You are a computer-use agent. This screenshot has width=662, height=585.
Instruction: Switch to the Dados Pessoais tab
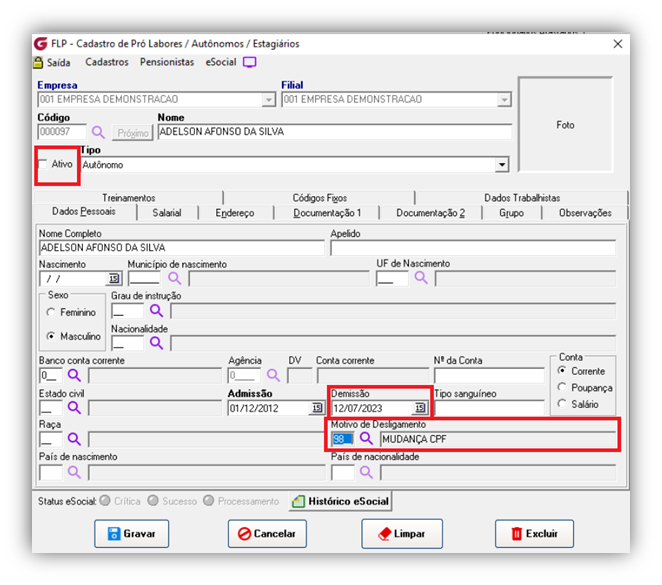[84, 211]
